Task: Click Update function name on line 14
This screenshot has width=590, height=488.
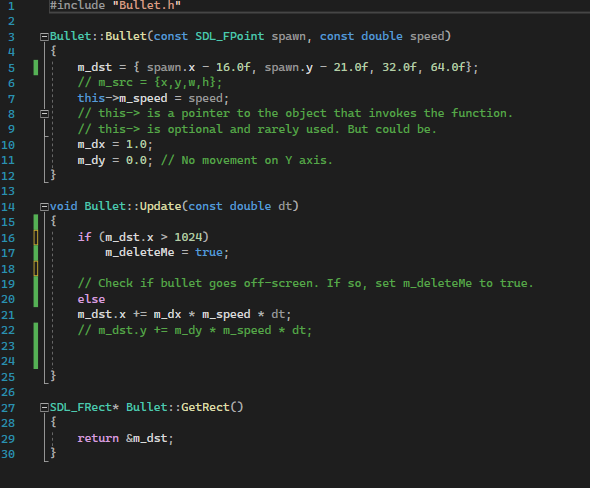Action: [x=161, y=206]
